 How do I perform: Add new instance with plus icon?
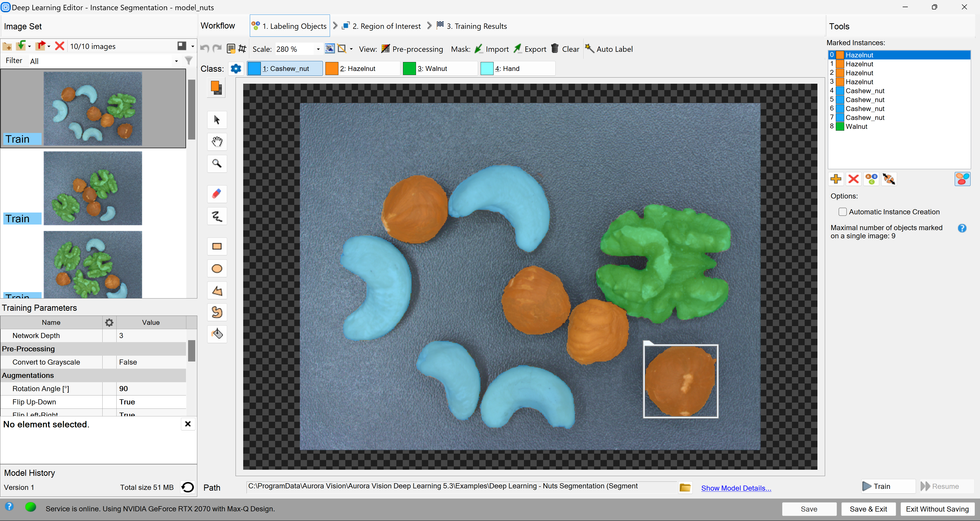pyautogui.click(x=836, y=179)
